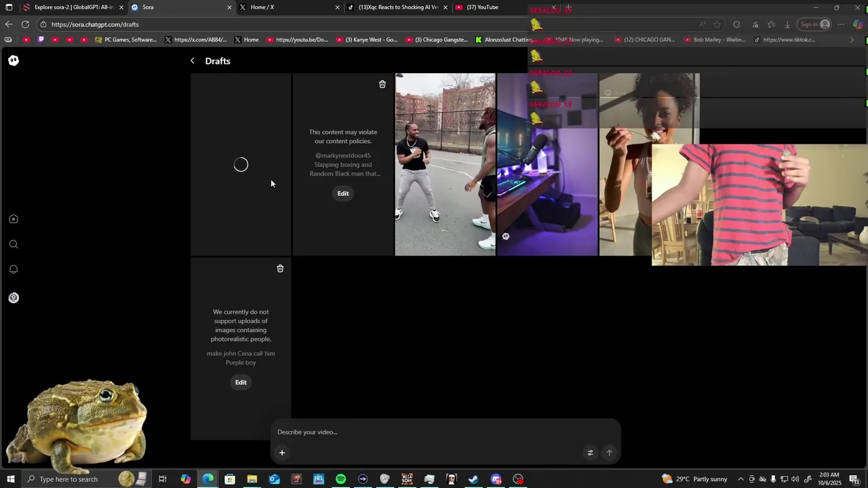Open the 2:03 AM clock calendar
Screen dimensions: 868x488
click(x=829, y=479)
